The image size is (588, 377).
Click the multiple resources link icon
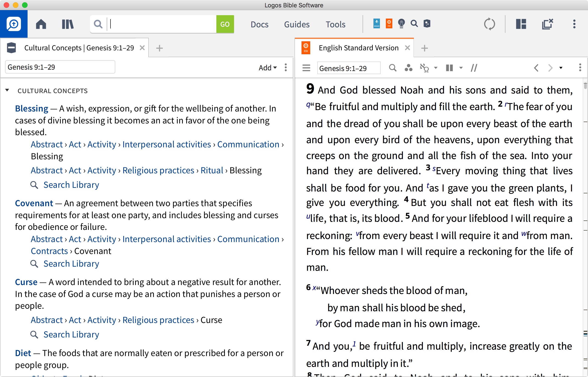click(424, 68)
